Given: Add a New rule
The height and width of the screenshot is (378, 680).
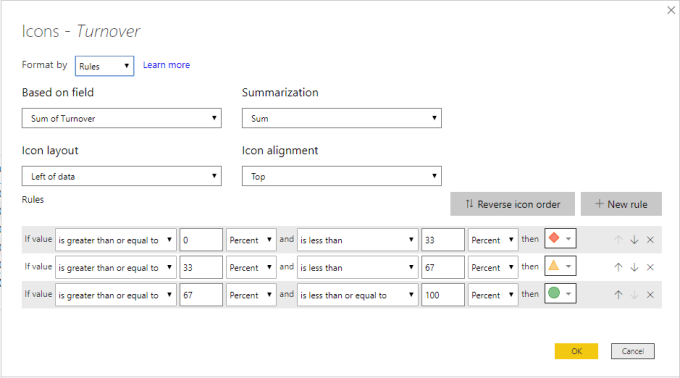Looking at the screenshot, I should pyautogui.click(x=621, y=204).
